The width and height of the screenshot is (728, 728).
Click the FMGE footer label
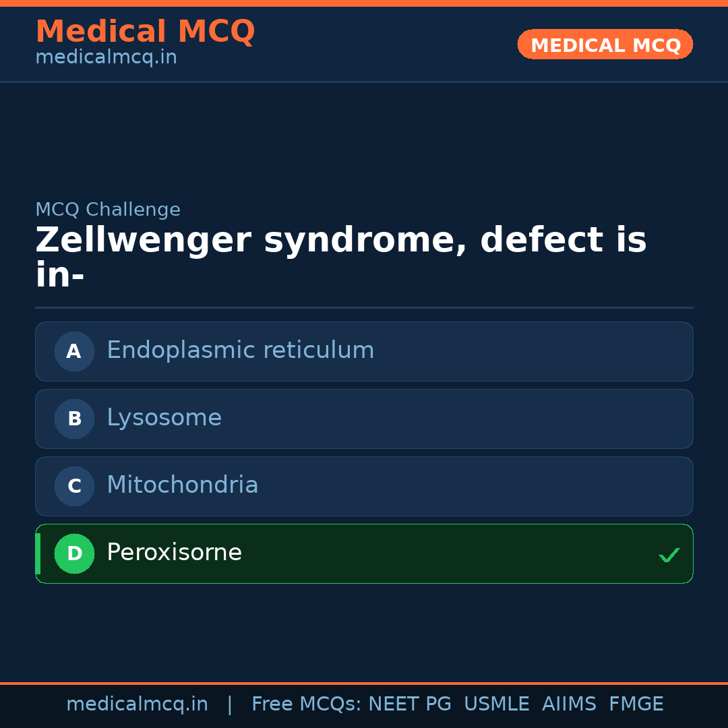636,704
